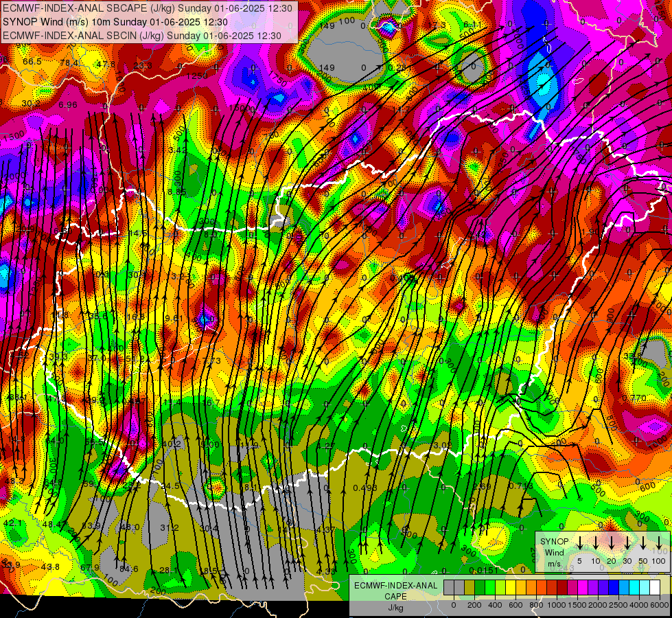Click the 31.2 value on the map

pos(170,528)
